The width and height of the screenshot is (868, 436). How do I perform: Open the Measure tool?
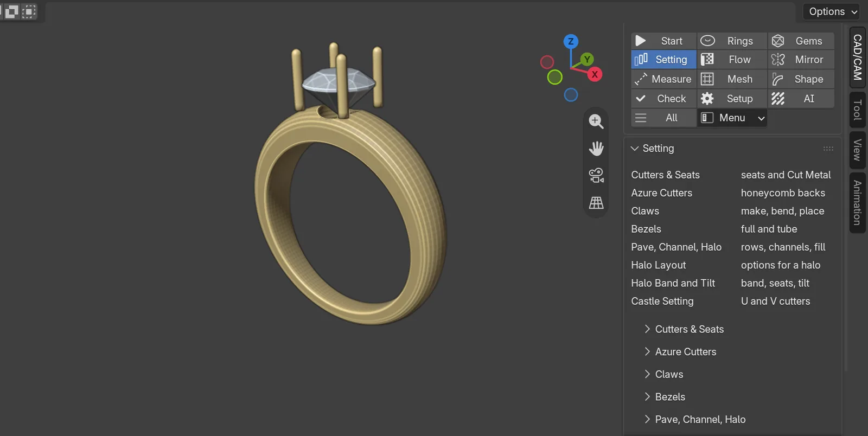663,79
